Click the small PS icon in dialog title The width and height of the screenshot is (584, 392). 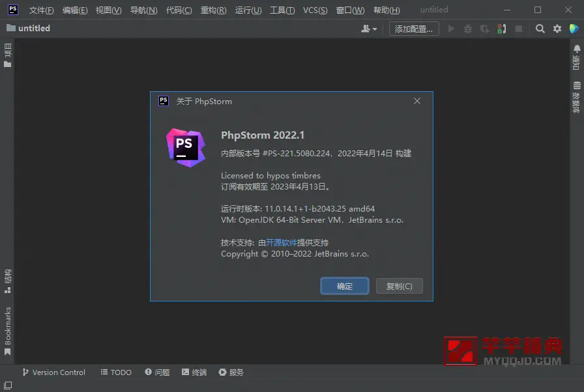click(x=164, y=101)
